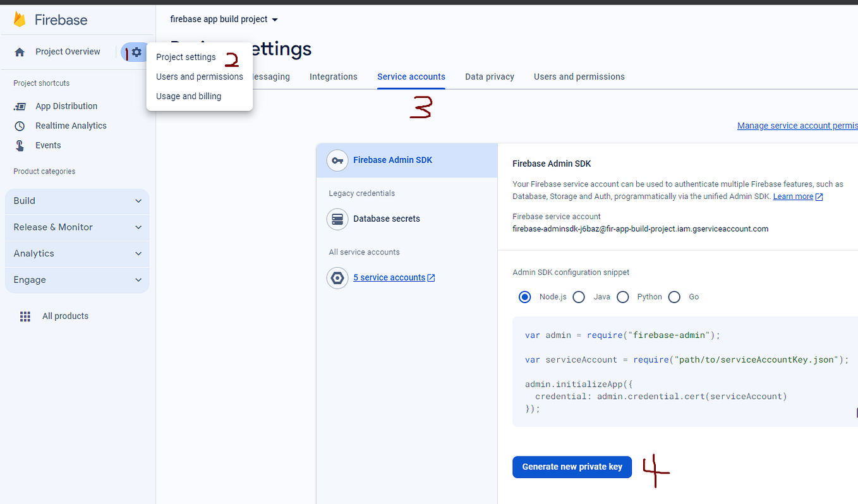Confirm Node.js is the selected snippet language

pyautogui.click(x=524, y=297)
